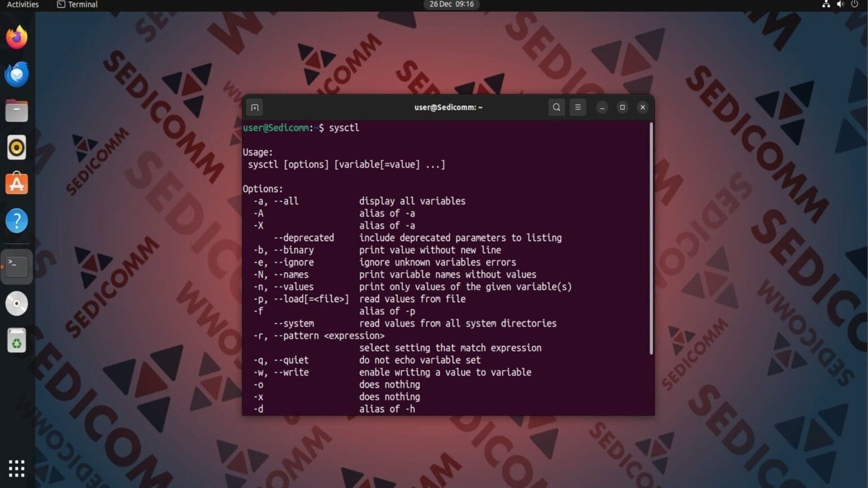This screenshot has height=488, width=868.
Task: Click the Terminal icon in dock
Action: 16,265
